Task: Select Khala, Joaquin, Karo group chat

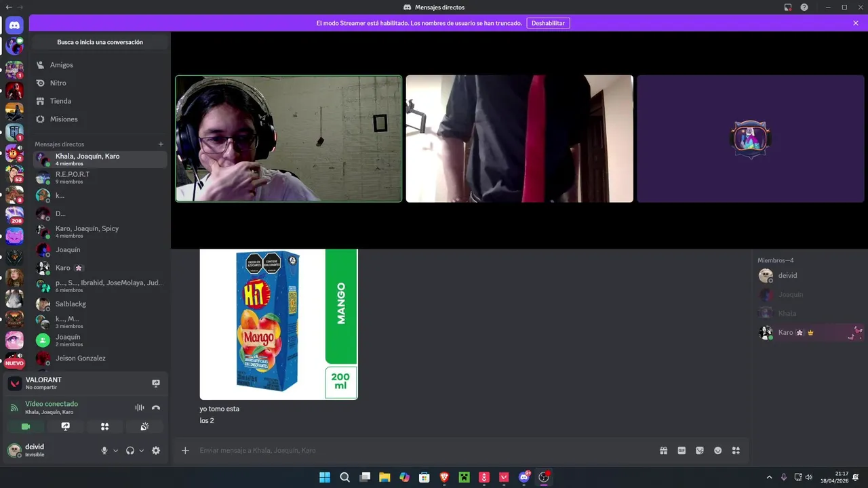Action: [100, 159]
